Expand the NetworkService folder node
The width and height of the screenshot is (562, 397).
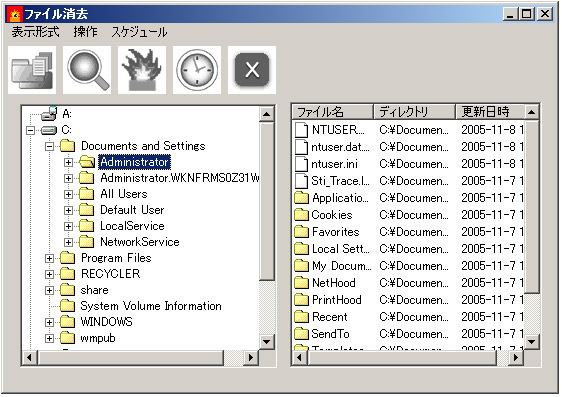point(68,242)
